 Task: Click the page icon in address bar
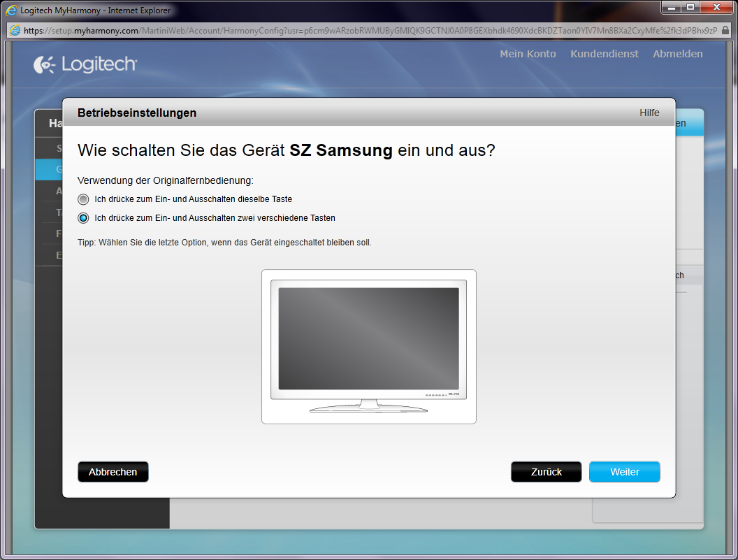tap(15, 31)
